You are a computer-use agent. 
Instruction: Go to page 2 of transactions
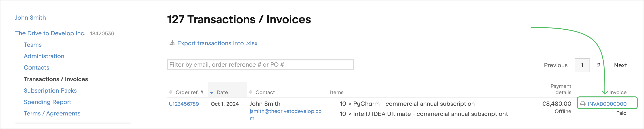coord(599,65)
